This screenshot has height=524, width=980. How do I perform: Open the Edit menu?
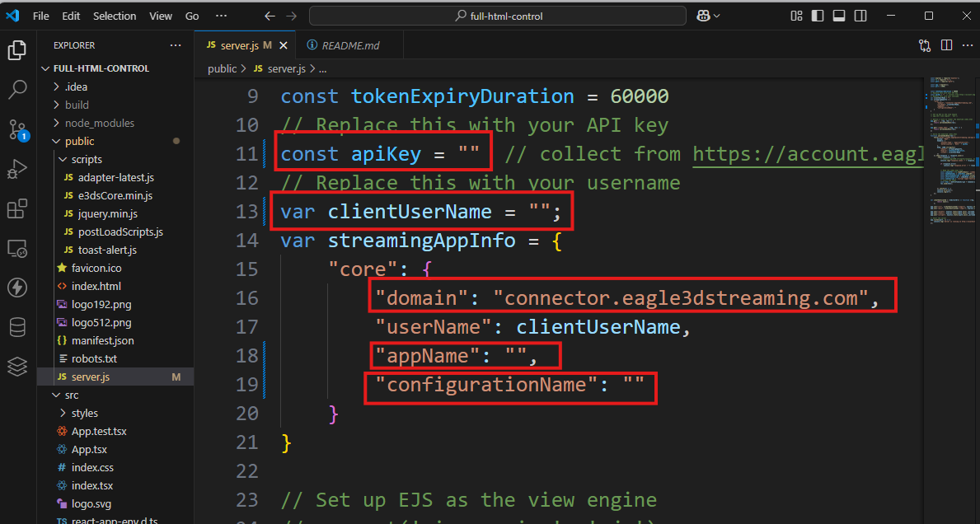point(71,16)
